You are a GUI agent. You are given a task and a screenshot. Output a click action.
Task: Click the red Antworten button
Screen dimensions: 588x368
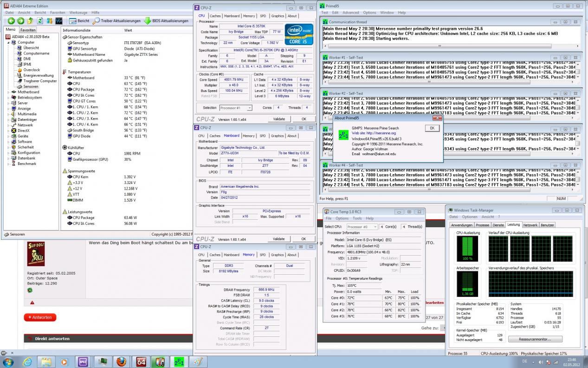(40, 317)
